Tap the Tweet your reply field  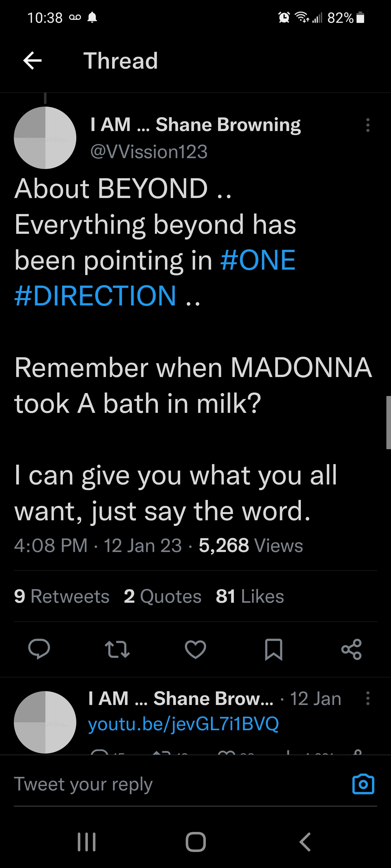169,784
